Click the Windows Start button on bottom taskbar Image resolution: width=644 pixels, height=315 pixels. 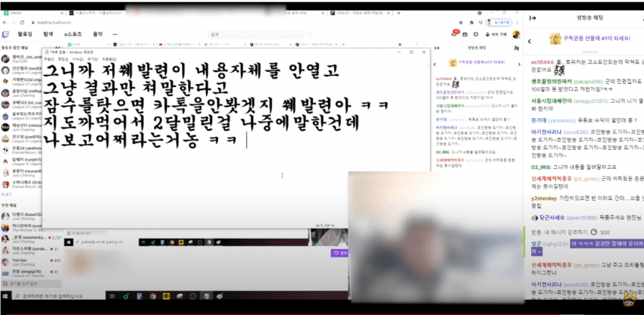click(5, 296)
